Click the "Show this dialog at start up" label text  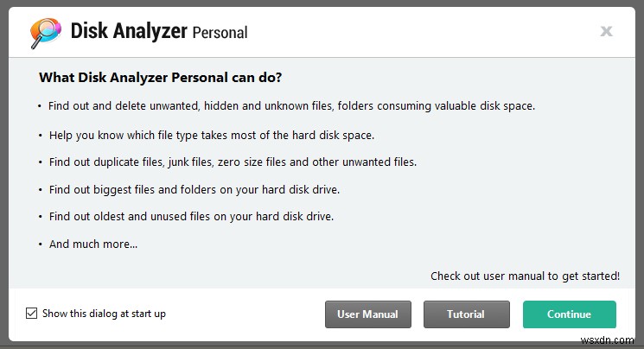[x=104, y=314]
